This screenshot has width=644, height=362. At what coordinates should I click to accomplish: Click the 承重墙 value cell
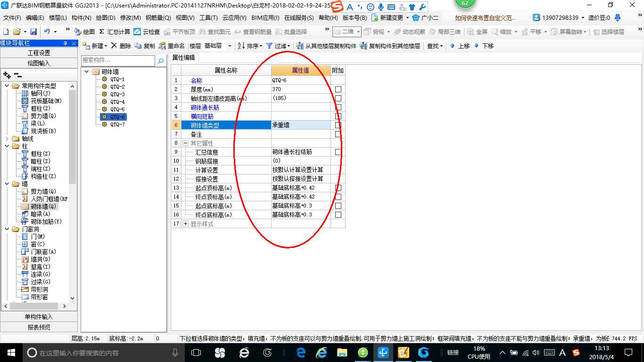coord(301,125)
